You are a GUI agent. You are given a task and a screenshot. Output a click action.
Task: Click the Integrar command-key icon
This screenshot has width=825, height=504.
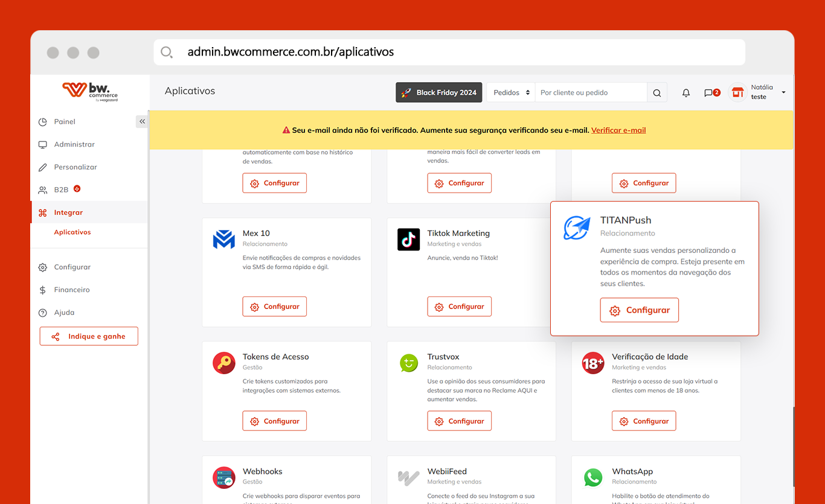tap(42, 212)
